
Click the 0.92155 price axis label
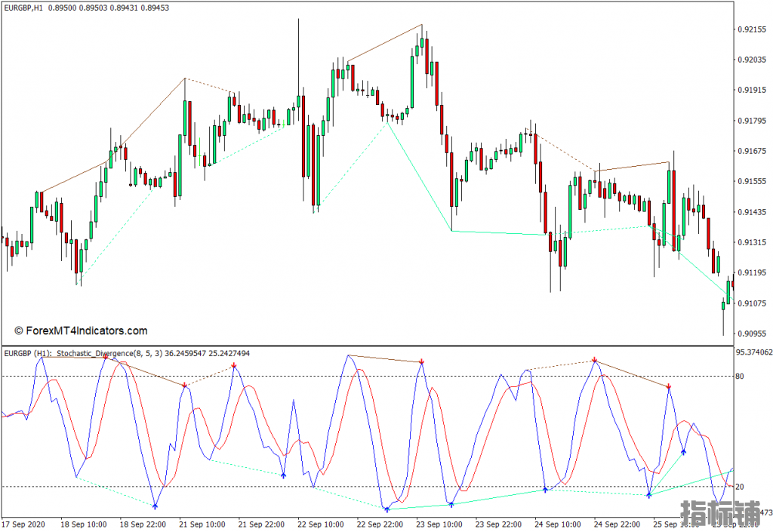tap(752, 29)
